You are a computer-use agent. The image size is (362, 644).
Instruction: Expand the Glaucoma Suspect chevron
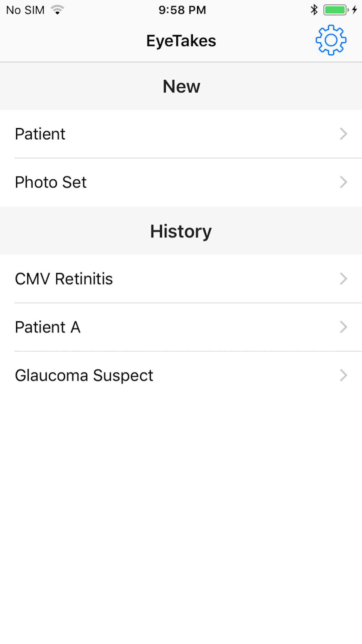click(x=344, y=375)
